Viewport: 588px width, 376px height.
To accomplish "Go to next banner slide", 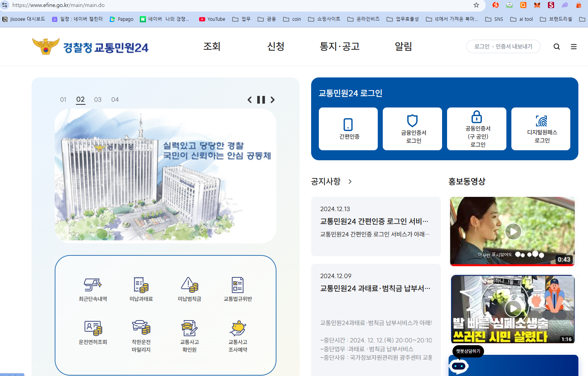I will pyautogui.click(x=273, y=100).
